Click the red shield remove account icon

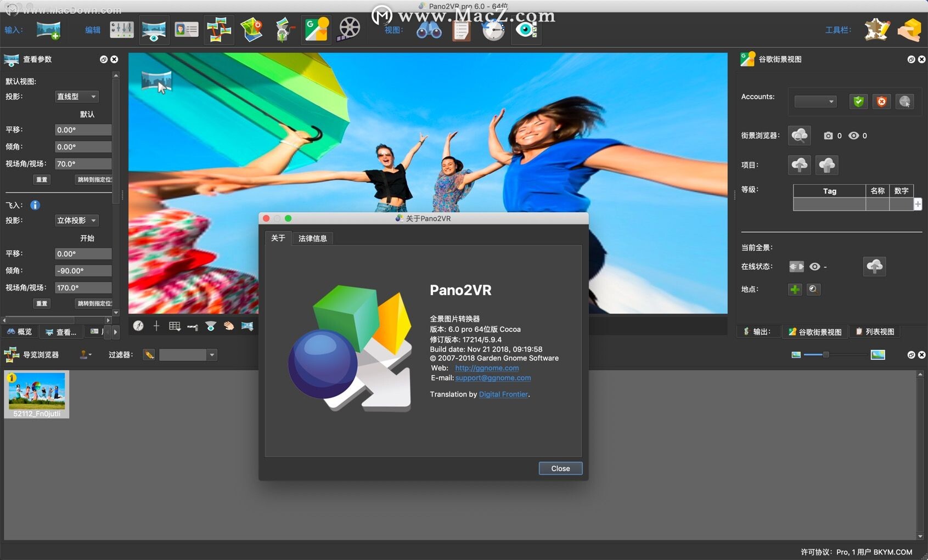click(881, 101)
